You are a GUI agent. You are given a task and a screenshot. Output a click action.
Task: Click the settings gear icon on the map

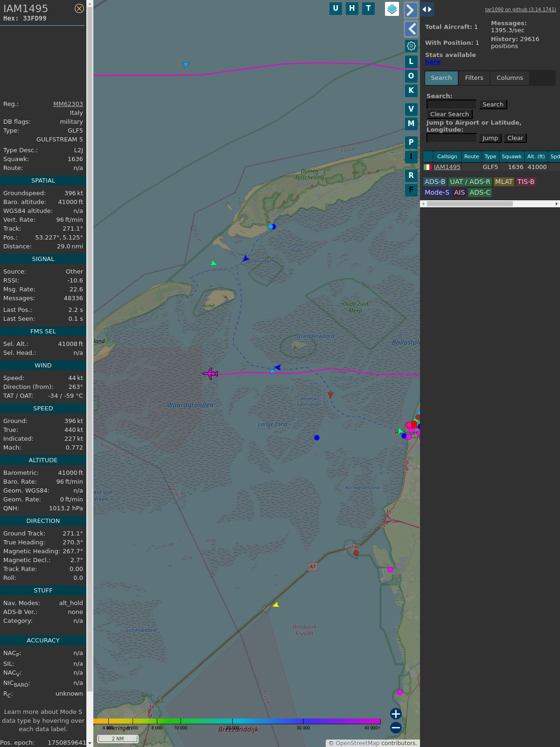click(411, 46)
